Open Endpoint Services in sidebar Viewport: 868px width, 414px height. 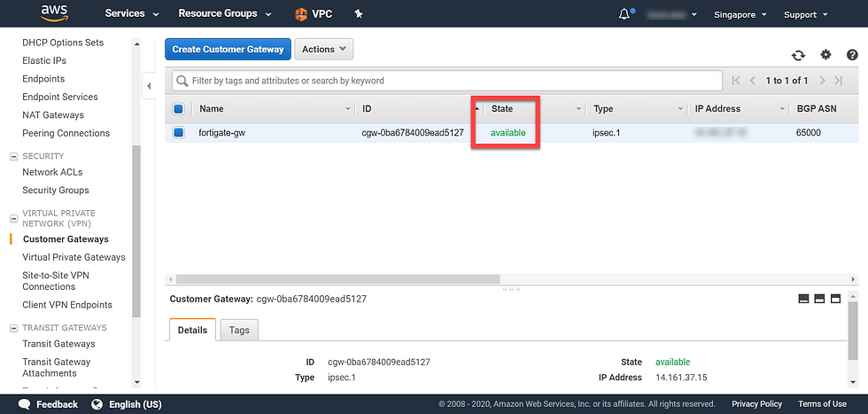pyautogui.click(x=60, y=97)
